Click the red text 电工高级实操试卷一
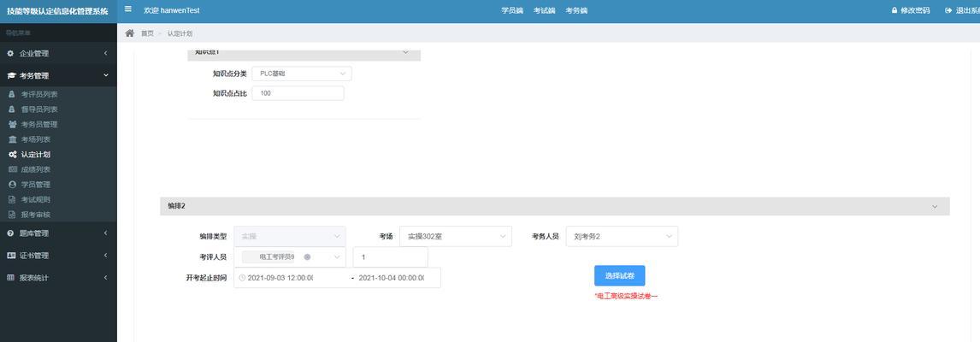980x342 pixels. pos(626,297)
